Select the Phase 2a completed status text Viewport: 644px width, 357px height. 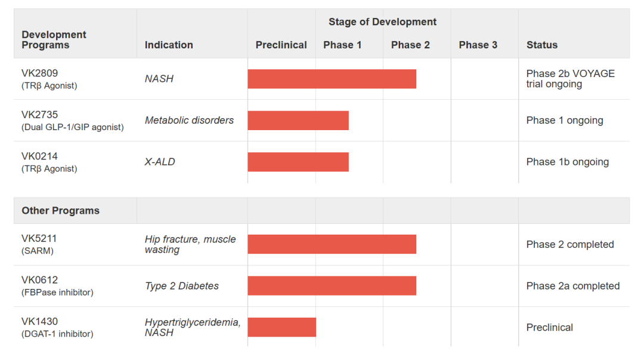point(572,286)
